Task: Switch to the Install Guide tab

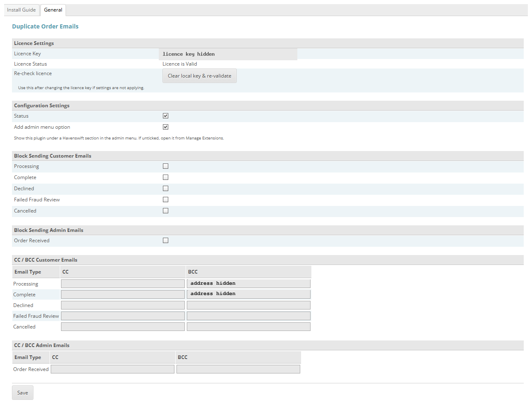Action: tap(21, 10)
